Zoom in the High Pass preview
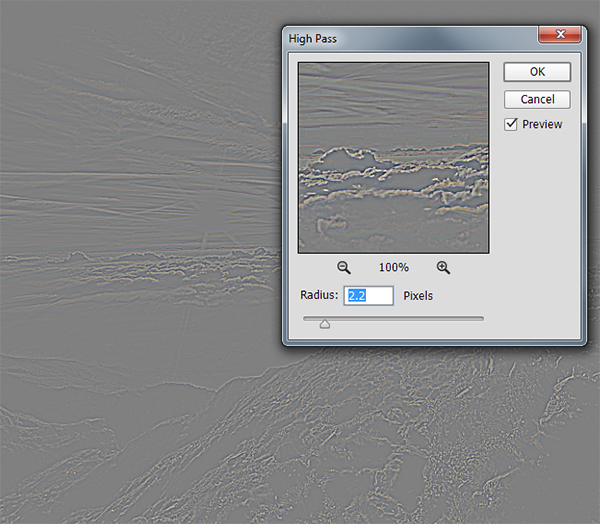The image size is (600, 524). pos(443,267)
